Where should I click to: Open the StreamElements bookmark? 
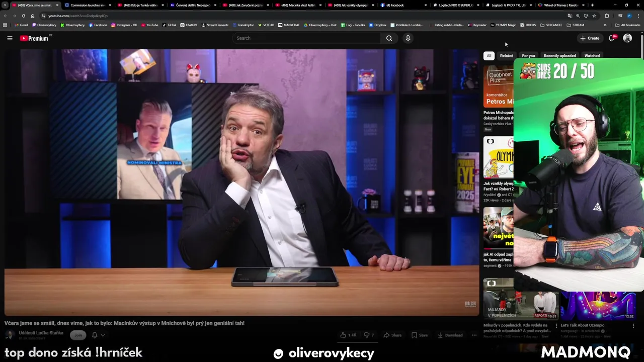pyautogui.click(x=215, y=25)
